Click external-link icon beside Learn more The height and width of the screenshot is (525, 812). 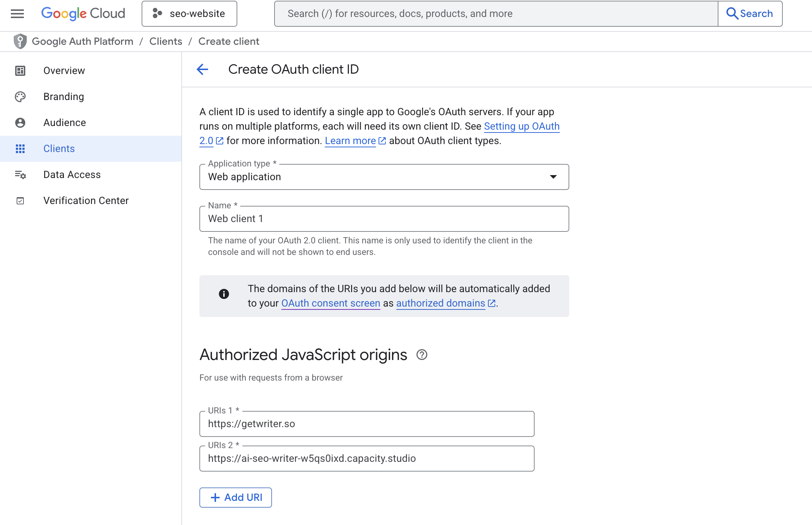382,141
